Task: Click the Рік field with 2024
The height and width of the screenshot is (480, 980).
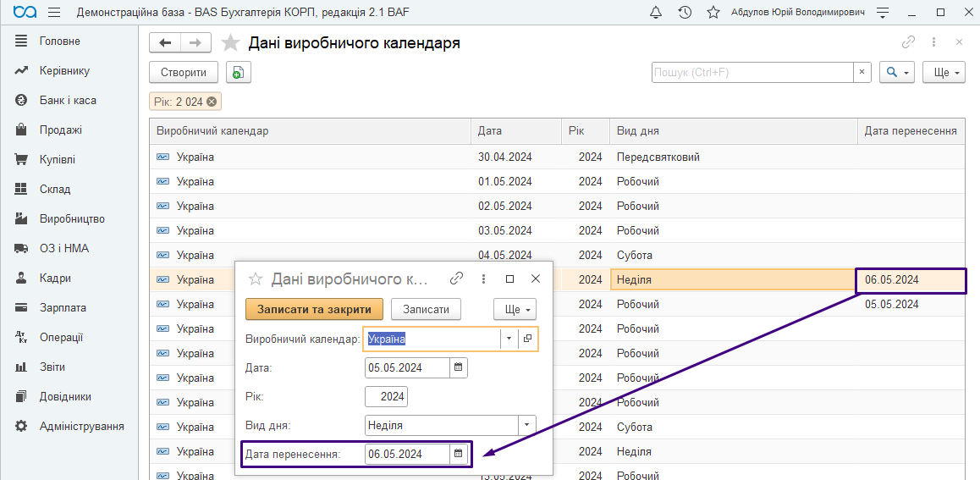Action: pos(386,397)
